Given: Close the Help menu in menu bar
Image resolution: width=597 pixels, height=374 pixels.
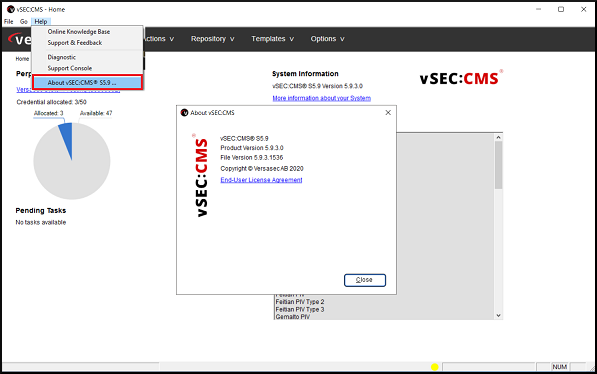Looking at the screenshot, I should point(41,22).
